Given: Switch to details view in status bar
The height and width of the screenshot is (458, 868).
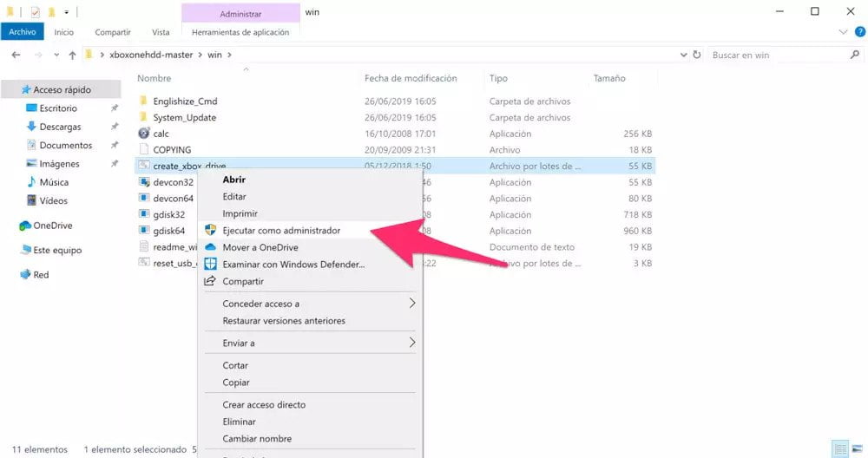Looking at the screenshot, I should 840,449.
